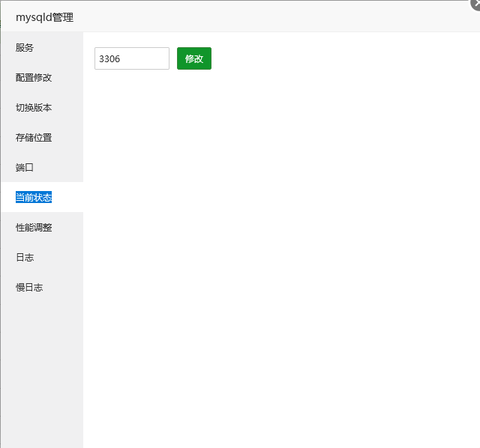Switch to 配置修改 section

(x=42, y=78)
